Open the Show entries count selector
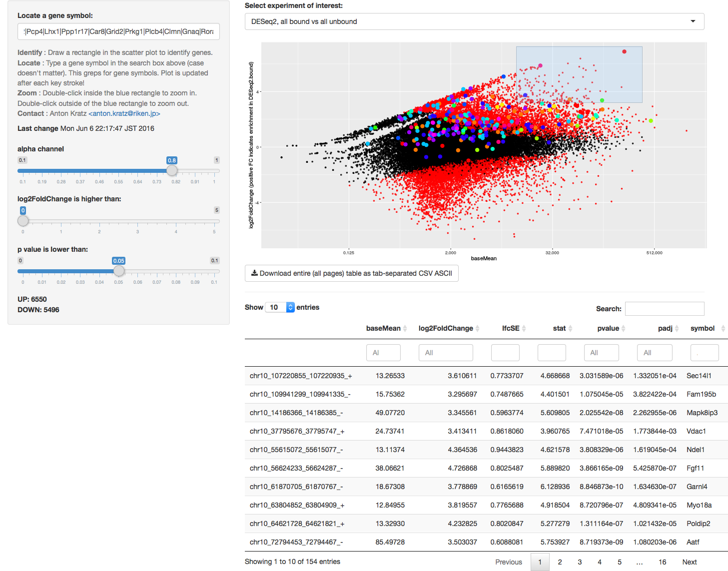This screenshot has height=571, width=728. click(x=280, y=307)
